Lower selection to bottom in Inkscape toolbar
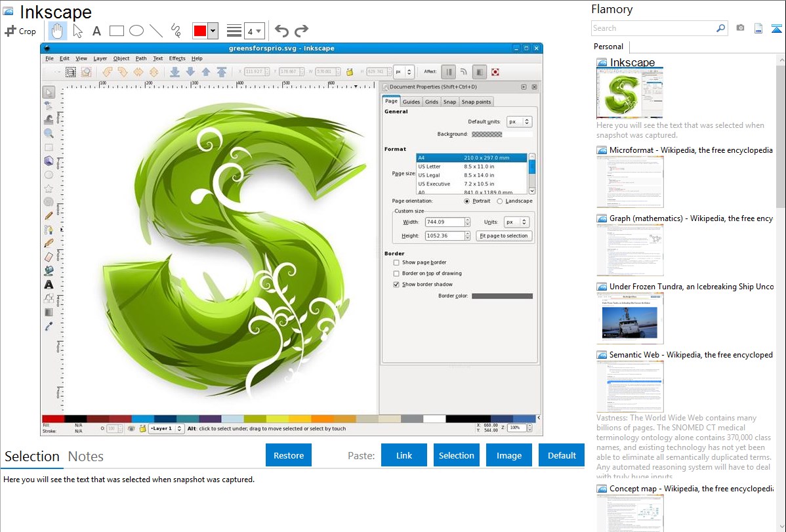786x532 pixels. [175, 72]
